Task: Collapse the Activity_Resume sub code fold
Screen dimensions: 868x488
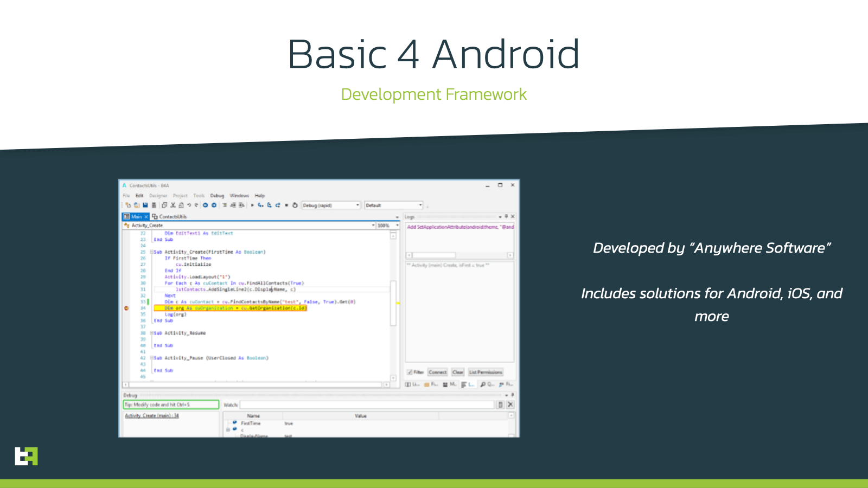Action: click(x=152, y=333)
